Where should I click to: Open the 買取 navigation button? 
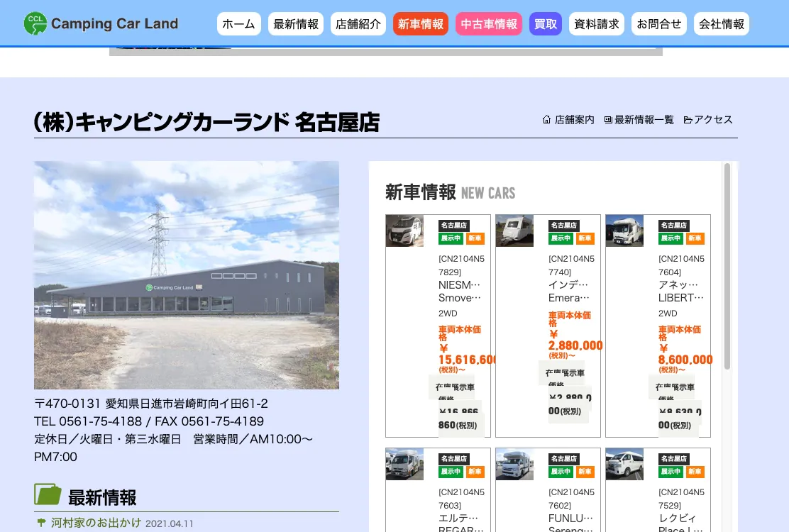pyautogui.click(x=546, y=23)
